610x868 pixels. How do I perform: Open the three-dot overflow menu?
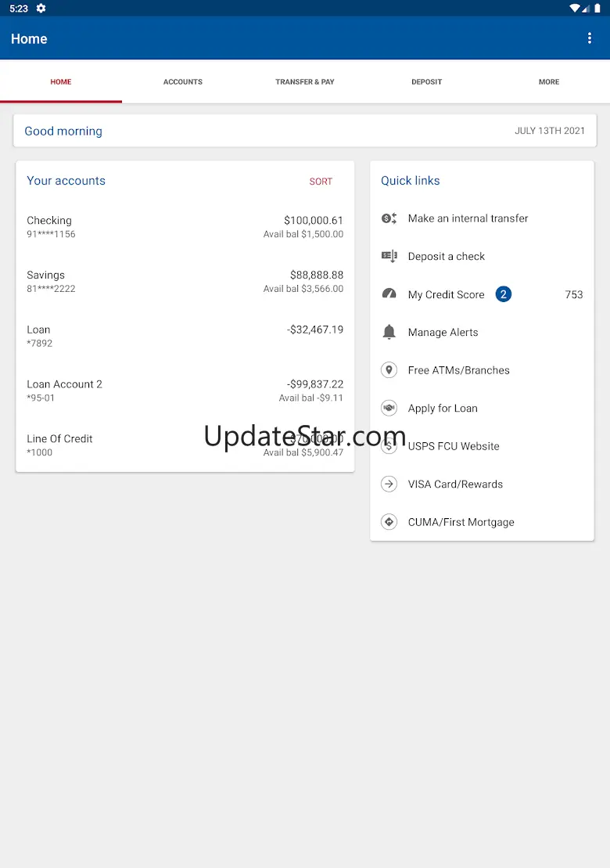click(x=590, y=38)
